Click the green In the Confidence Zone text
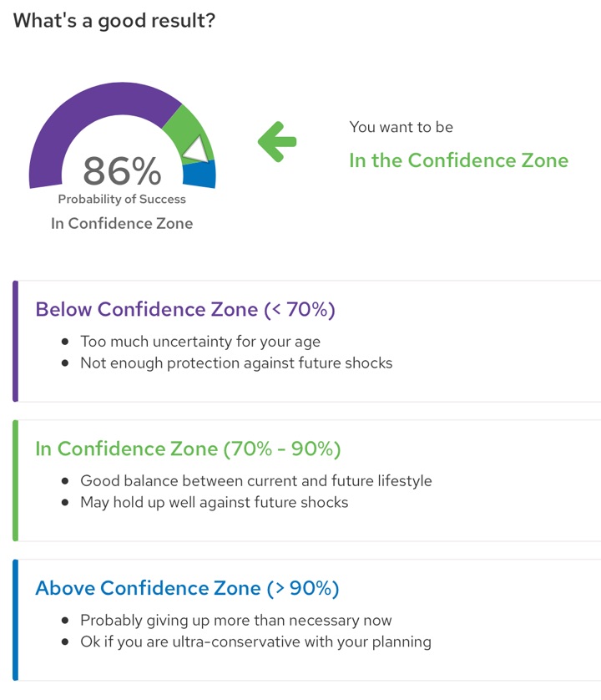 coord(458,160)
